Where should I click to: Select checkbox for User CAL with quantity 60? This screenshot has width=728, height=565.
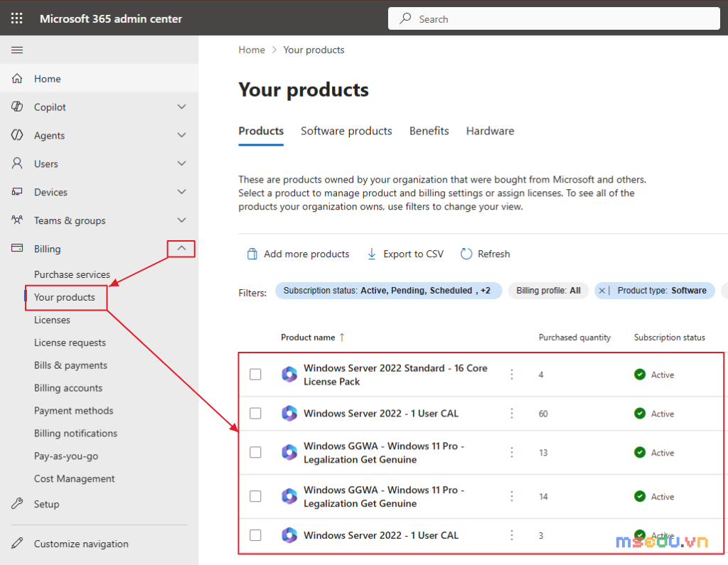click(x=255, y=413)
